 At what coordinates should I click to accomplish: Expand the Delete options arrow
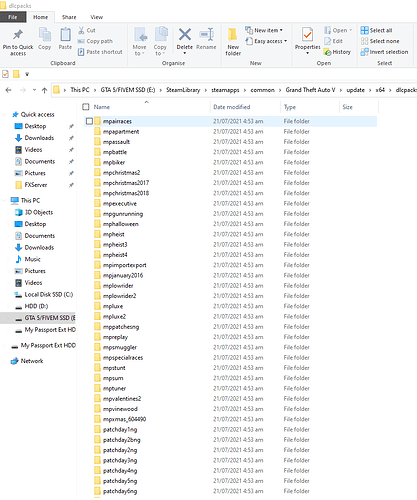point(184,53)
